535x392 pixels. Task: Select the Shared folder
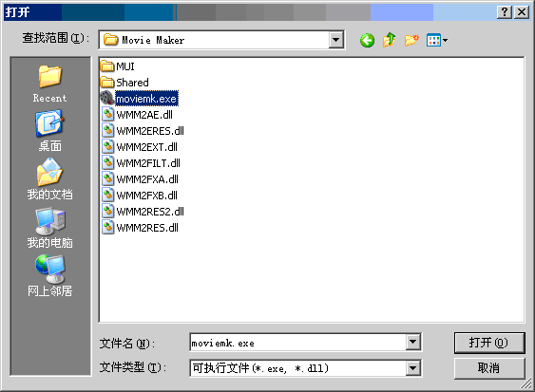pyautogui.click(x=124, y=83)
